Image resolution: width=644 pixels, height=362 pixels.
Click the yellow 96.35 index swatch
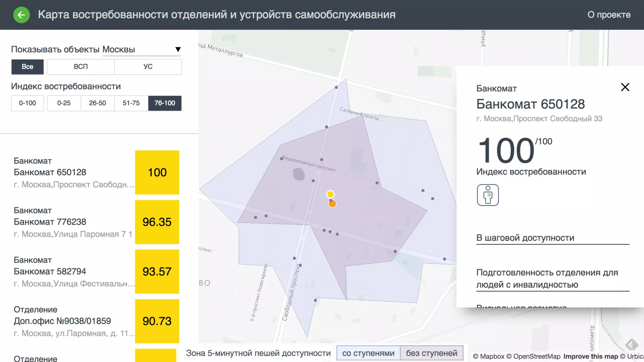(x=157, y=222)
